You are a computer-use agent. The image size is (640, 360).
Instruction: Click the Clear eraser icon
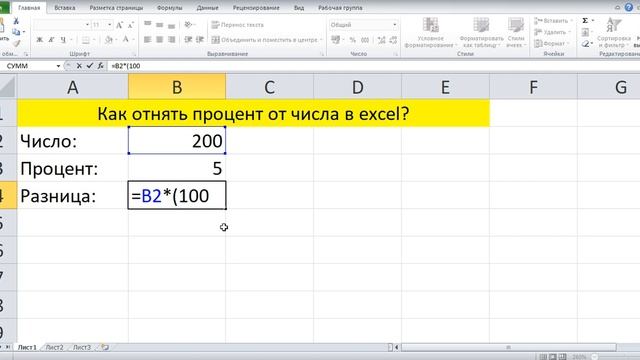[x=585, y=43]
